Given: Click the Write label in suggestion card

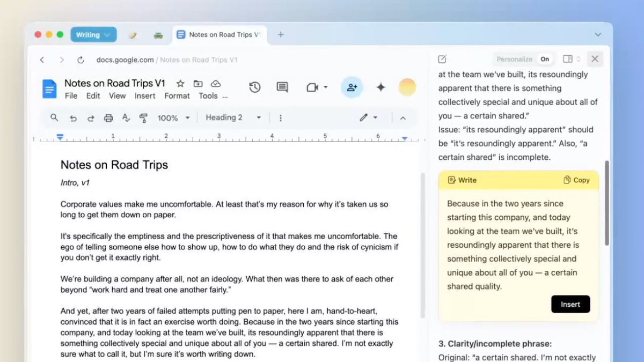Looking at the screenshot, I should point(462,180).
